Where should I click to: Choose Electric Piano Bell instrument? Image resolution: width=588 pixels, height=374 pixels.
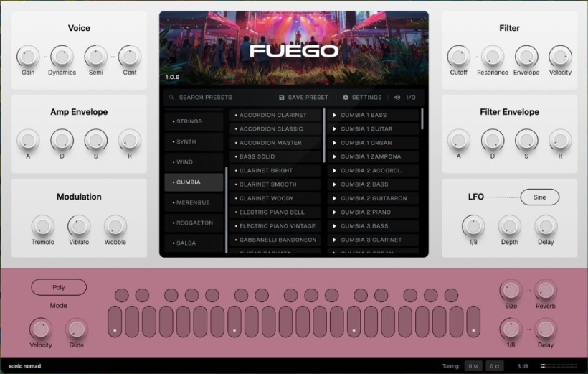[x=275, y=212]
